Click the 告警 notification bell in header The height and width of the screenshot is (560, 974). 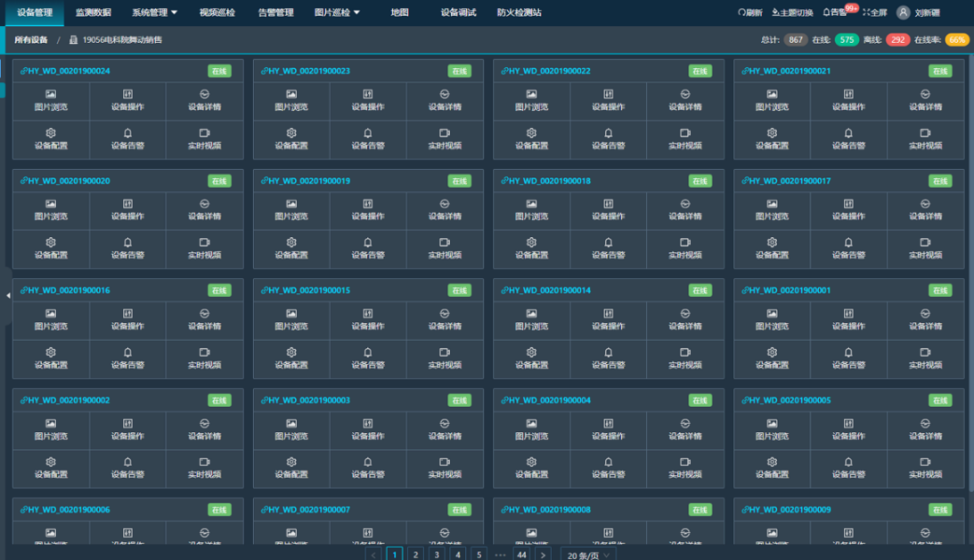pyautogui.click(x=835, y=13)
